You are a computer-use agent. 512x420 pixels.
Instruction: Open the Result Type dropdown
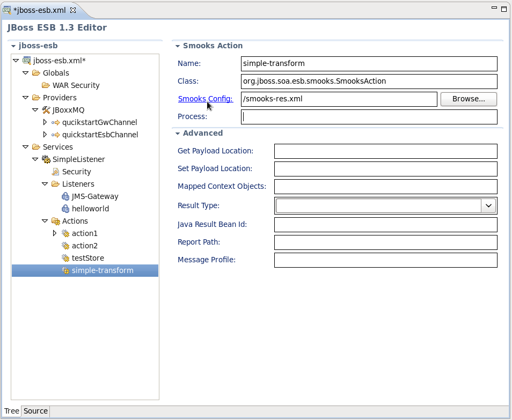[x=488, y=205]
